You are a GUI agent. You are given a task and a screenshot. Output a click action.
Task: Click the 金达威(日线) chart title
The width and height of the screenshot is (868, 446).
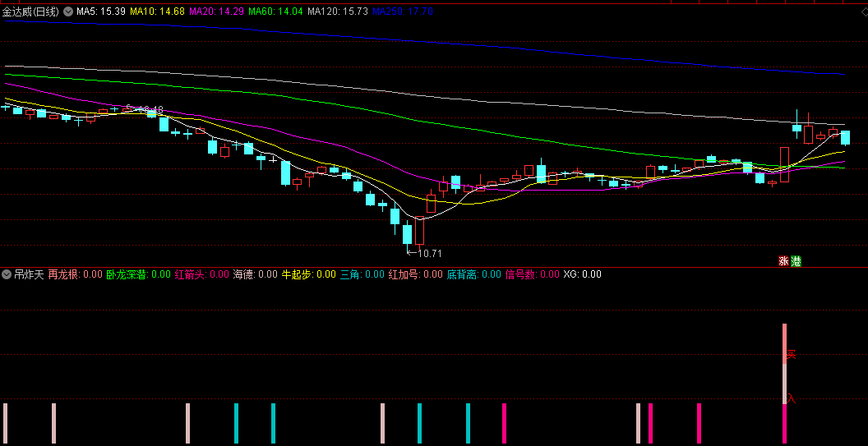point(30,11)
